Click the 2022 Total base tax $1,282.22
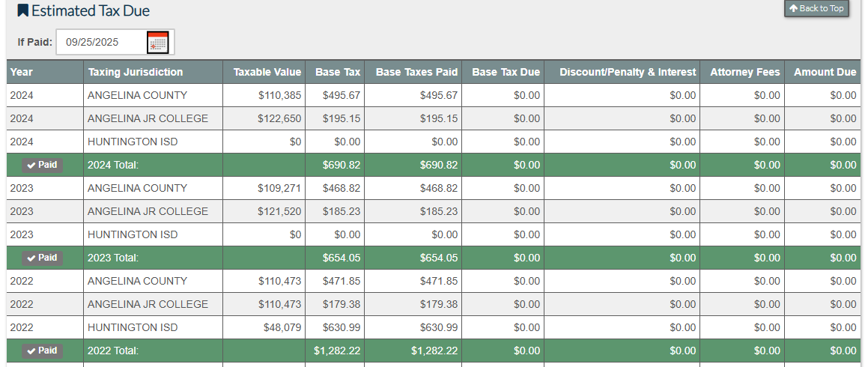Image resolution: width=868 pixels, height=367 pixels. pos(341,351)
